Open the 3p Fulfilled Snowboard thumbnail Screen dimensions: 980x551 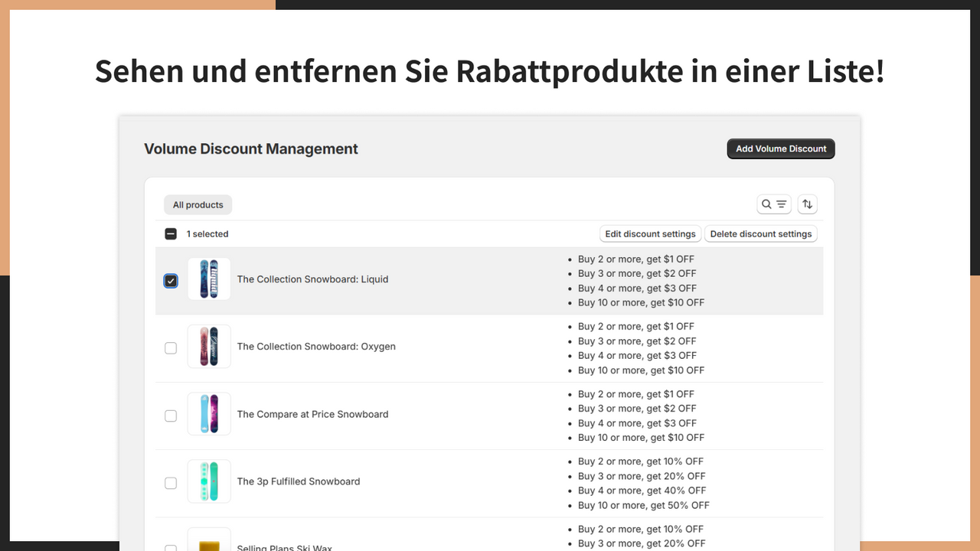pos(209,481)
